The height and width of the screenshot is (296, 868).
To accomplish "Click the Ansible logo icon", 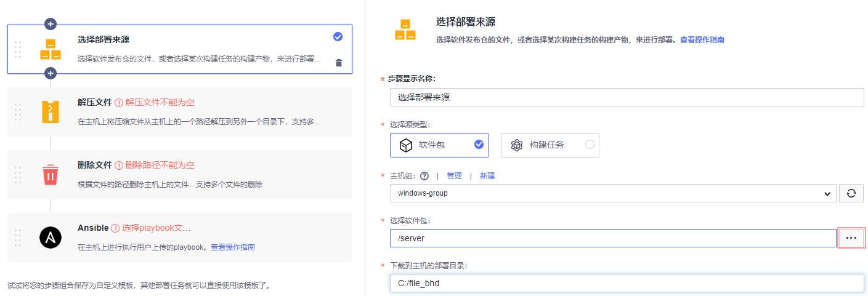I will click(x=51, y=237).
